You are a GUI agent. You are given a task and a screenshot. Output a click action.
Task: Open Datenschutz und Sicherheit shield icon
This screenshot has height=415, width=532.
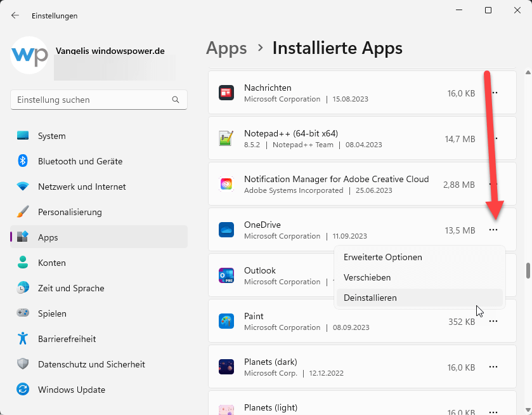23,364
